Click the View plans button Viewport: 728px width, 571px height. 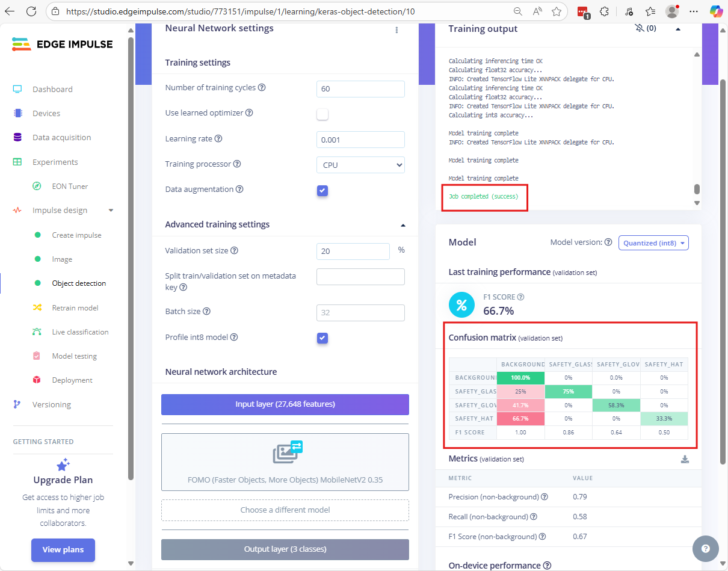coord(63,549)
